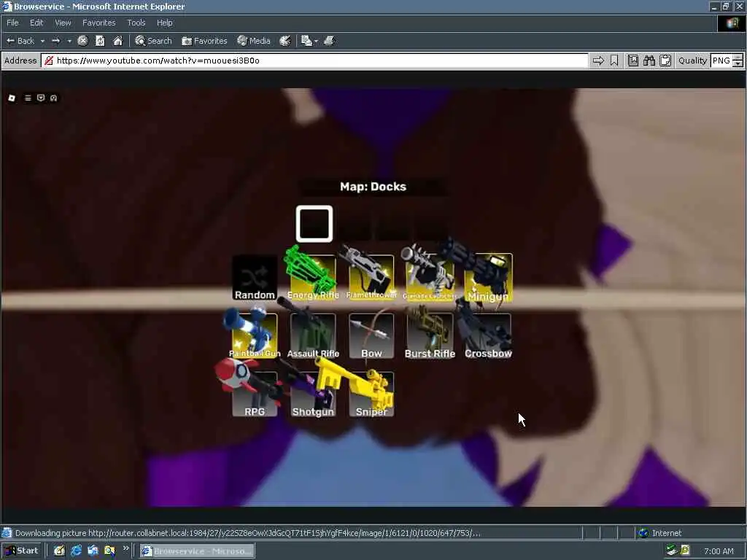The width and height of the screenshot is (747, 560).
Task: Open the Favorites toolbar button
Action: 204,41
